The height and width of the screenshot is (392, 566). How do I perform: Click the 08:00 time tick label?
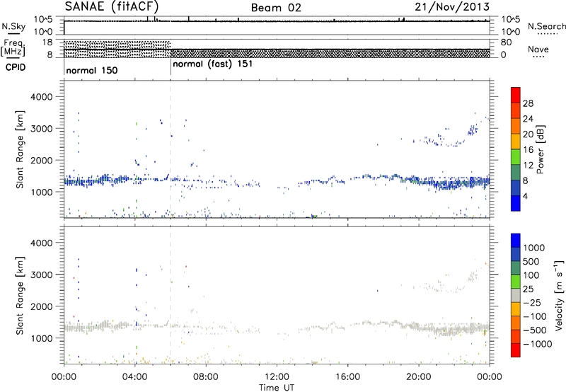coord(206,377)
